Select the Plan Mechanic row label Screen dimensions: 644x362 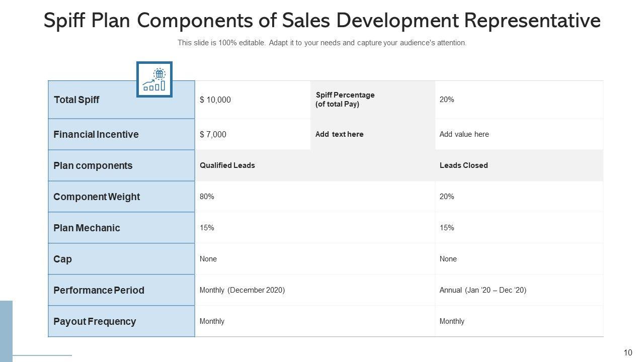click(x=87, y=228)
